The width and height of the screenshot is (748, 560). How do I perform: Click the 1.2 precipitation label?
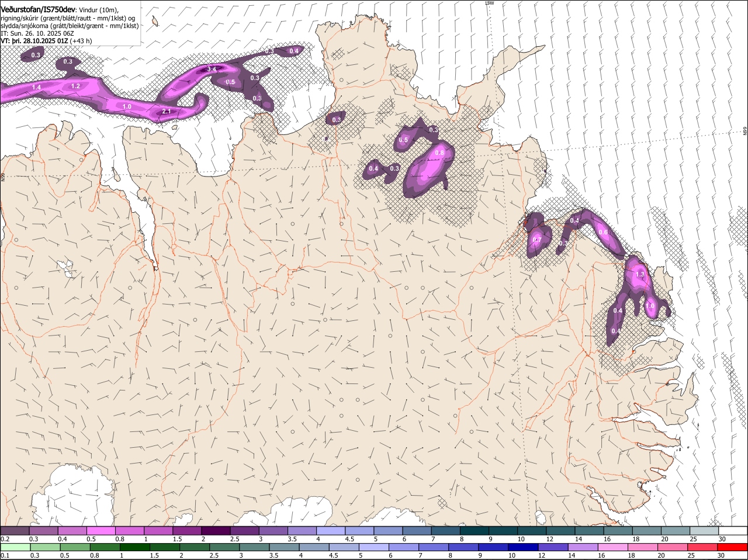click(x=75, y=86)
